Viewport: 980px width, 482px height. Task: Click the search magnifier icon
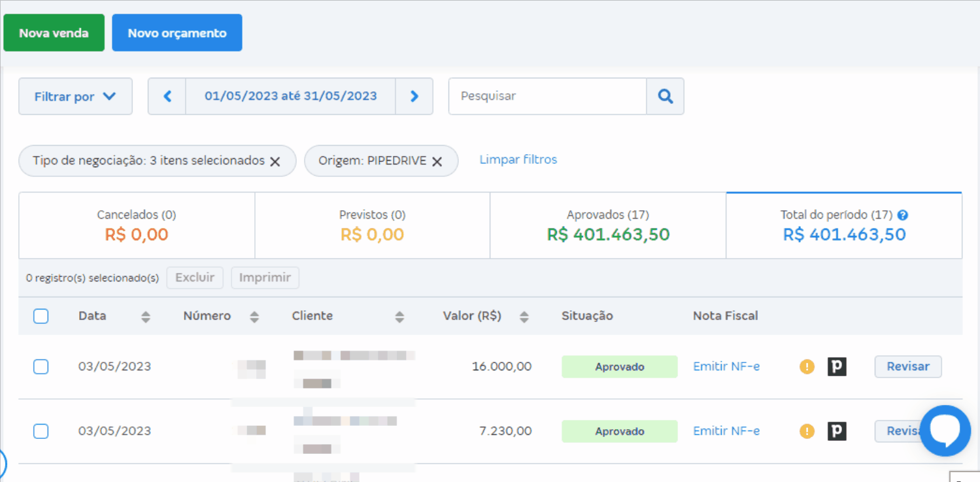665,96
